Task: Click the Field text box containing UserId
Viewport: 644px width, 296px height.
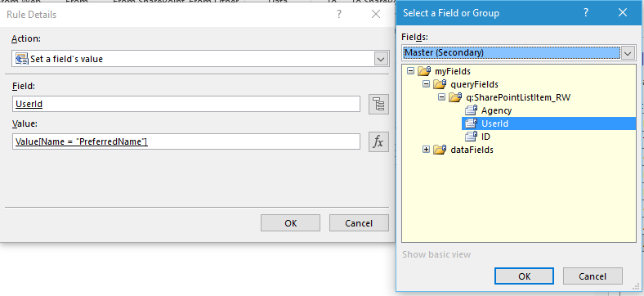Action: 186,104
